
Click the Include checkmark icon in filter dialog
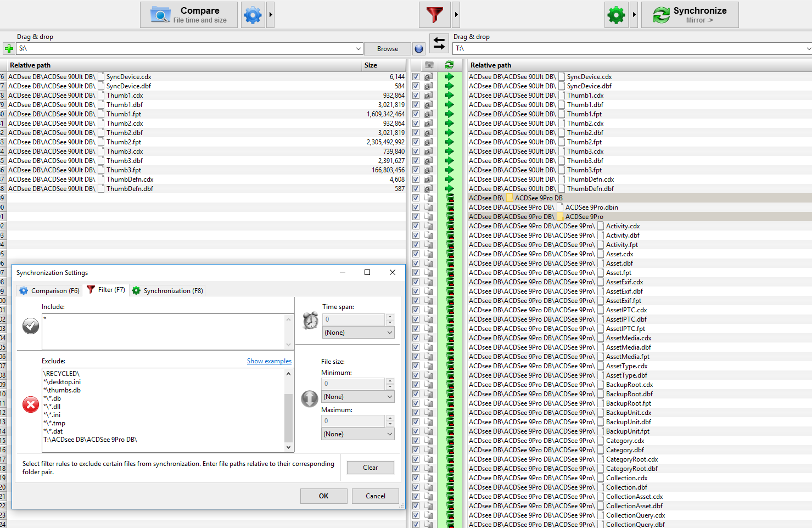point(31,326)
